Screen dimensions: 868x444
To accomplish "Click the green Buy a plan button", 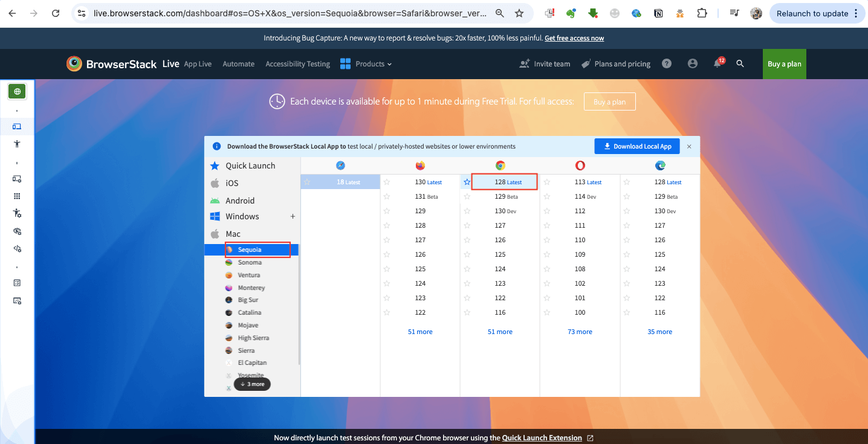I will [x=785, y=64].
